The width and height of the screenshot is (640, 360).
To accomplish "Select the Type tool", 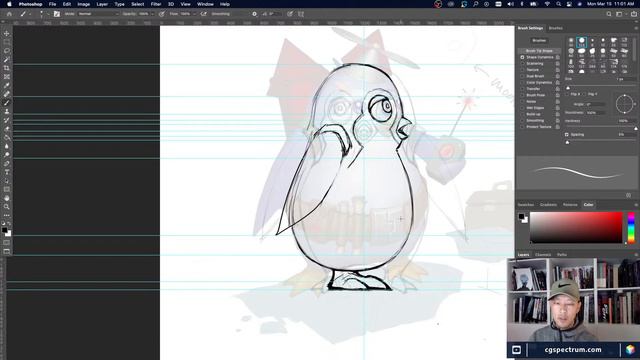I will (x=7, y=172).
